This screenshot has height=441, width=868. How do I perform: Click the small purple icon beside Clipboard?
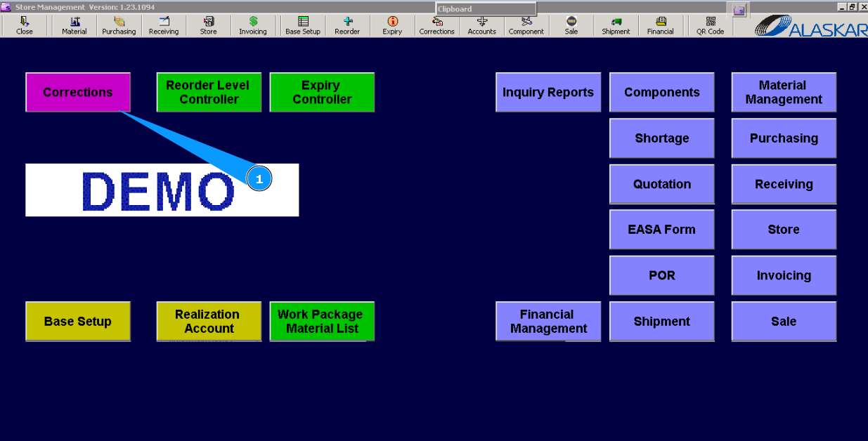coord(739,10)
